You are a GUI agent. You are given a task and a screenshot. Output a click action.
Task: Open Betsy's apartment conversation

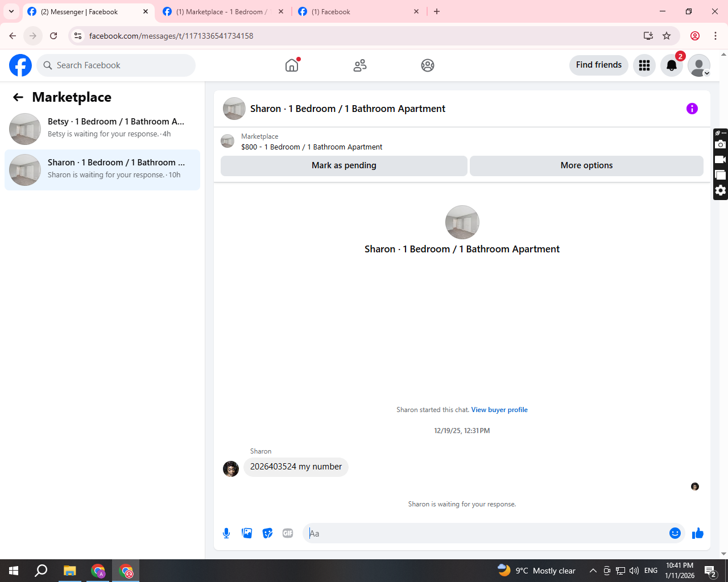click(102, 128)
